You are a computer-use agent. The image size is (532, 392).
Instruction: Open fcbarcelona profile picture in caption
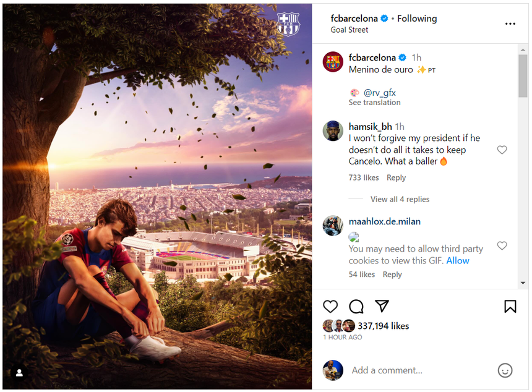point(333,62)
